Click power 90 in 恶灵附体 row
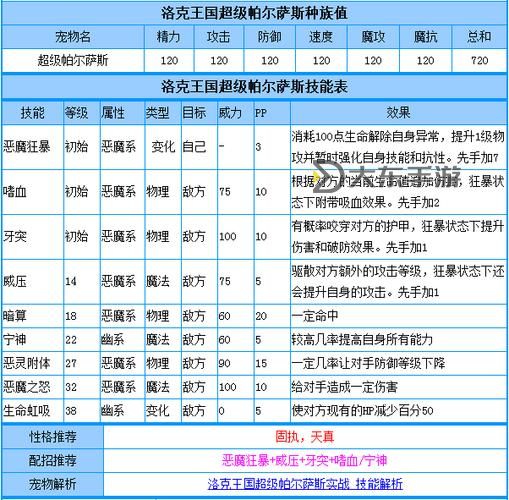The image size is (509, 500). pyautogui.click(x=224, y=363)
